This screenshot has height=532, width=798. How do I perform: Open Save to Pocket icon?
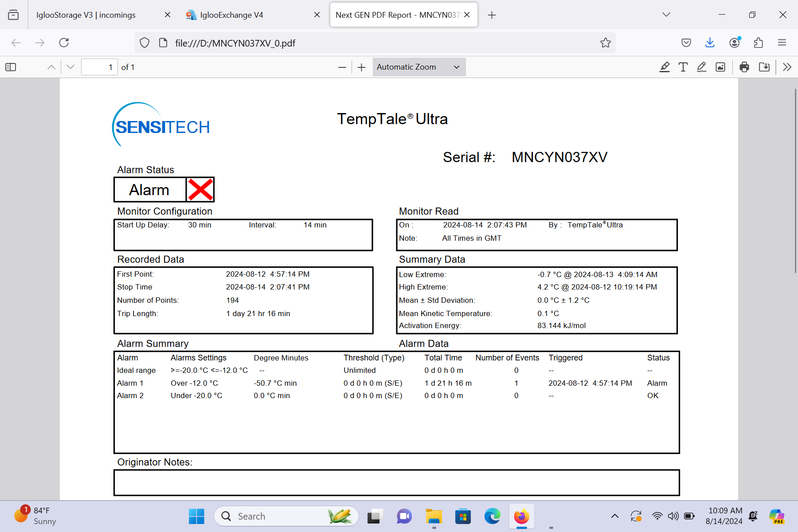(686, 43)
